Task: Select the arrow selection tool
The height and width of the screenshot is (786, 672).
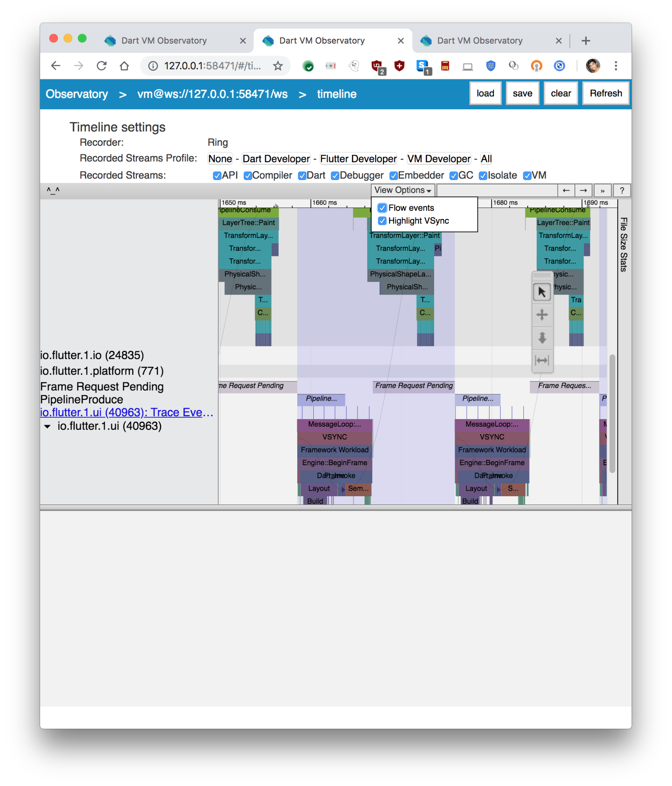Action: click(542, 292)
